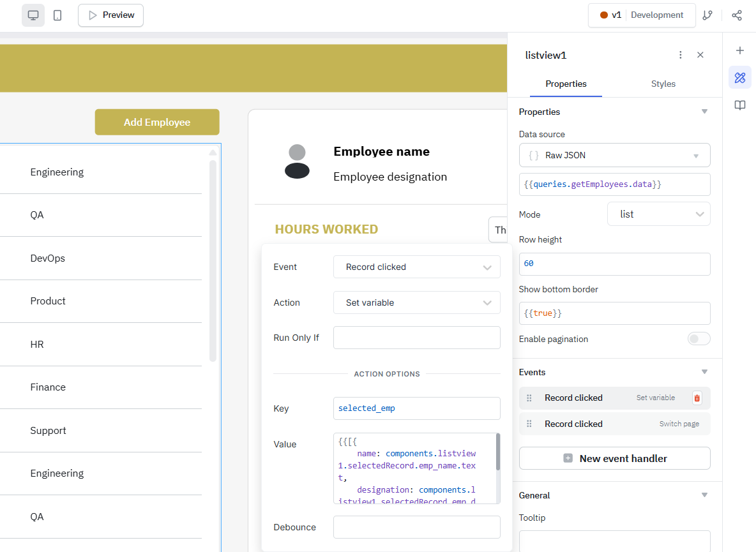Switch to the Styles tab
Viewport: 756px width, 552px height.
(663, 84)
